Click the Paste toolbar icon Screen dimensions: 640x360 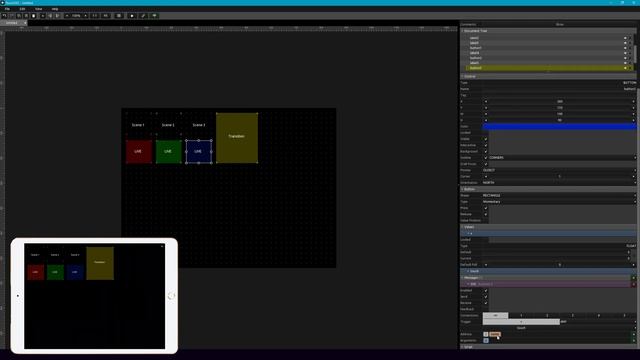coord(33,16)
